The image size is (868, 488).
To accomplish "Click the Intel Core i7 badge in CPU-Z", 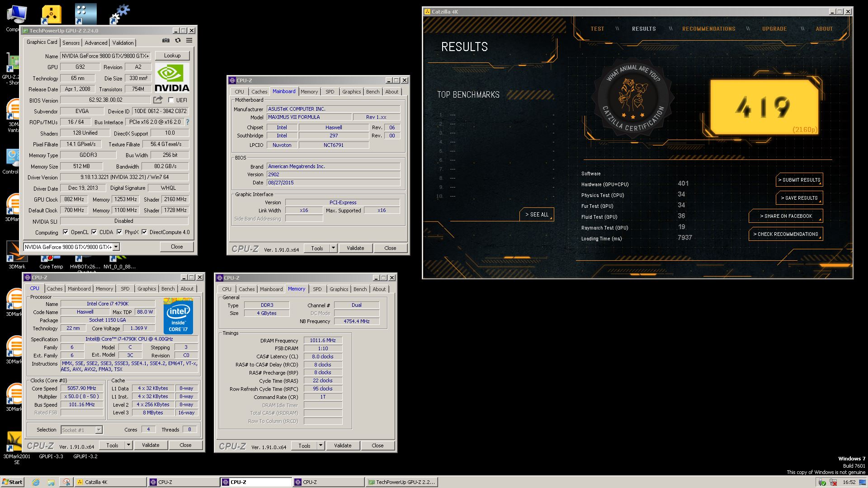I will click(x=178, y=316).
